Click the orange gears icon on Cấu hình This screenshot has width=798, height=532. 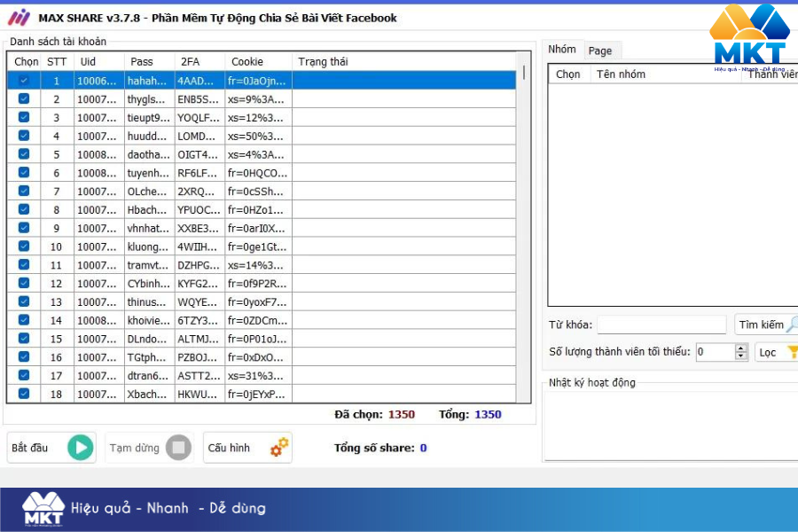(x=279, y=448)
